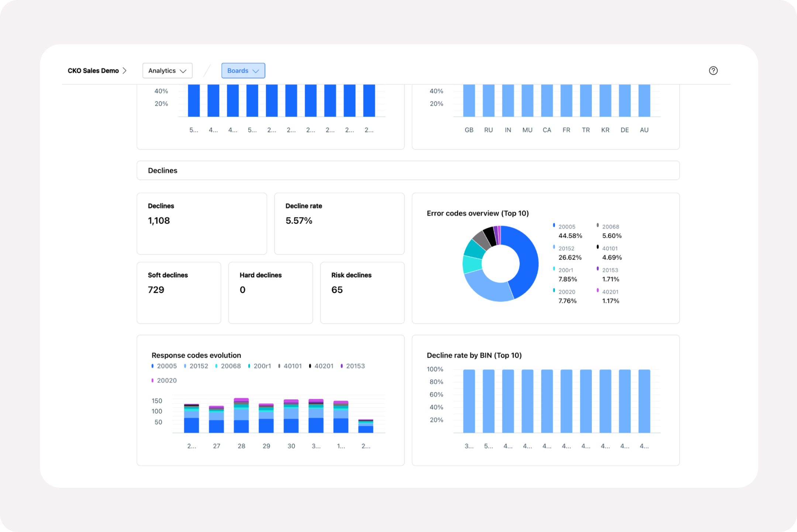Toggle the 20005 series visibility in the response chart

click(x=153, y=366)
